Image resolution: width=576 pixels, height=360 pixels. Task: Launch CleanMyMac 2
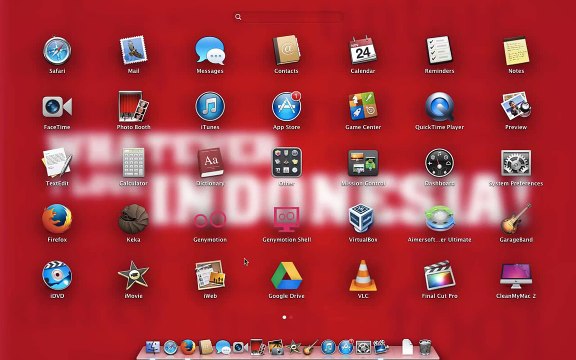click(x=516, y=276)
